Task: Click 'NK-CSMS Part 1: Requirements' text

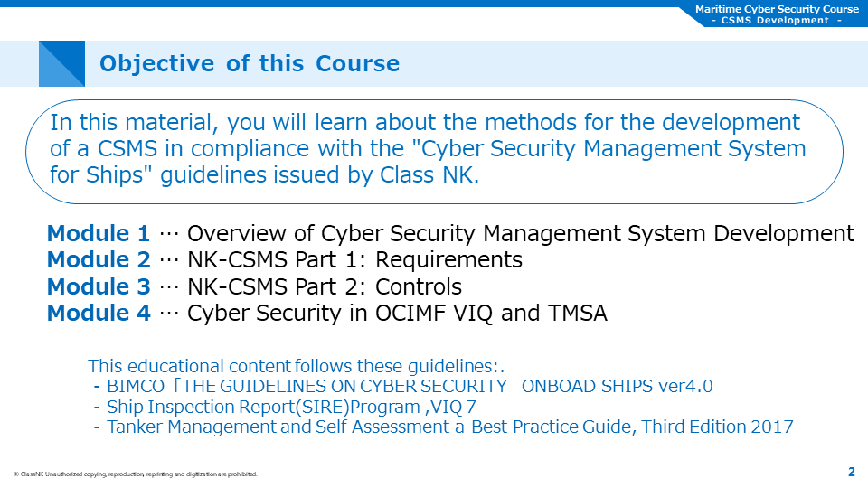Action: pyautogui.click(x=354, y=260)
